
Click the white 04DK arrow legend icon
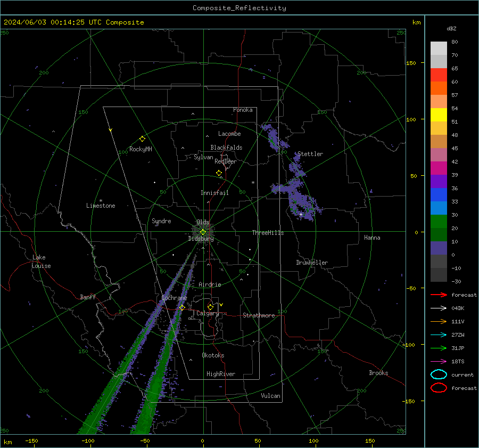click(439, 308)
